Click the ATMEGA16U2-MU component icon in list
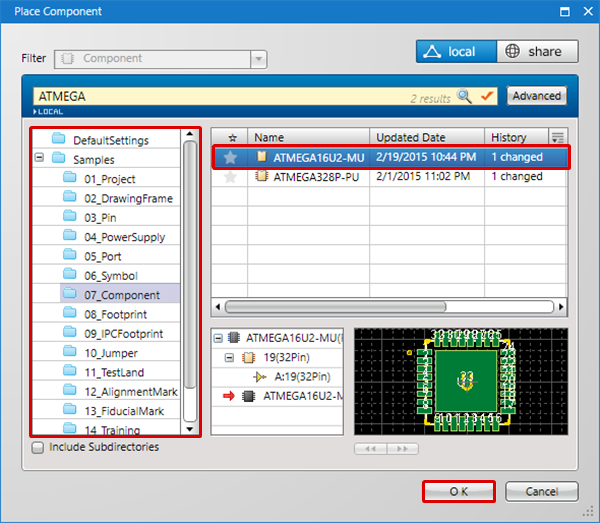 [x=261, y=156]
